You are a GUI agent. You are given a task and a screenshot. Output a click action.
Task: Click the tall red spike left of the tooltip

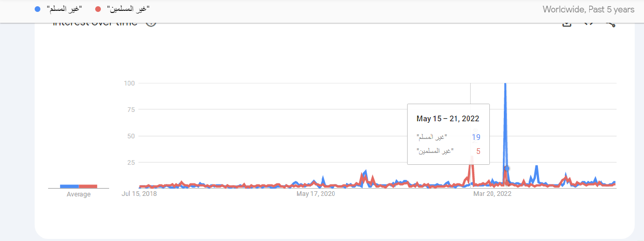point(471,171)
